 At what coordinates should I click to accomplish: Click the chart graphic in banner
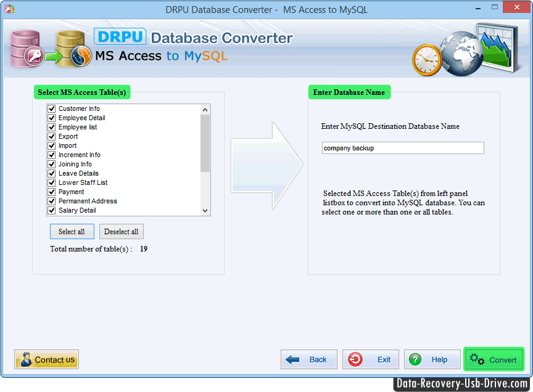498,47
